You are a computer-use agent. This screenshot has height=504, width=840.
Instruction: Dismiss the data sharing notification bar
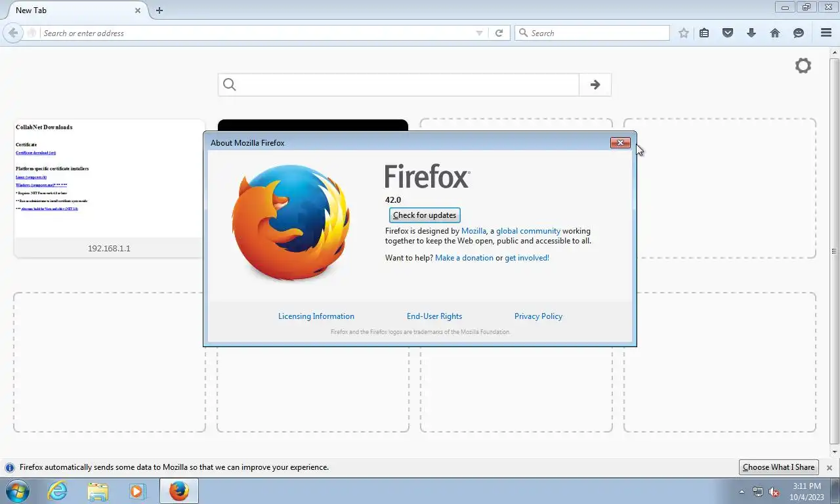[x=829, y=468]
